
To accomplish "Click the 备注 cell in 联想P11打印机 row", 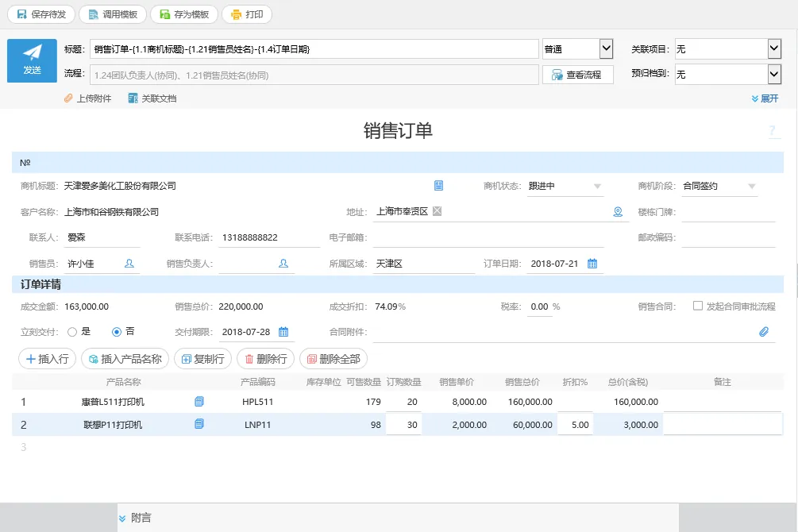I will pos(723,425).
